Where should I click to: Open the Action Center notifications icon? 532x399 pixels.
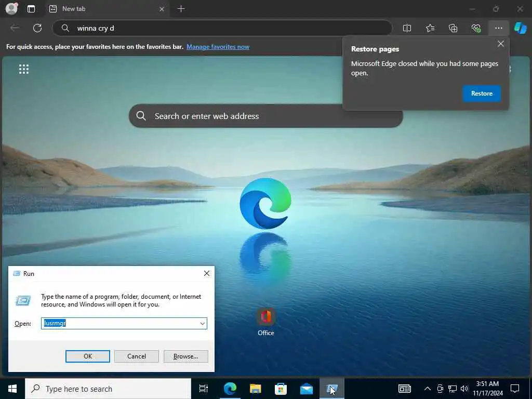click(515, 389)
